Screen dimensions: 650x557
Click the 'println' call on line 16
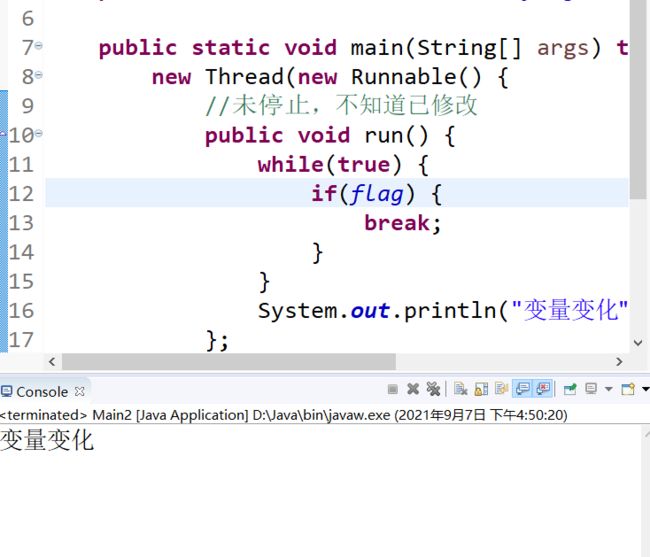[x=450, y=311]
